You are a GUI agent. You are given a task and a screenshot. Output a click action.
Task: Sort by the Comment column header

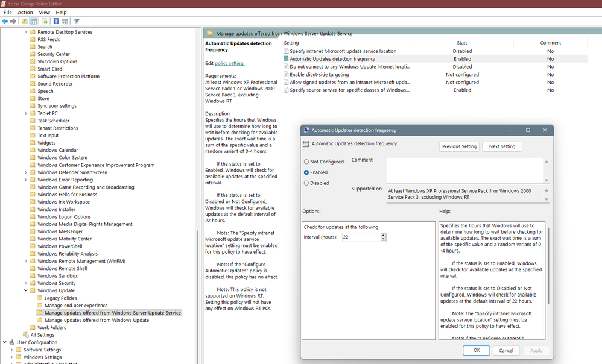pos(551,43)
